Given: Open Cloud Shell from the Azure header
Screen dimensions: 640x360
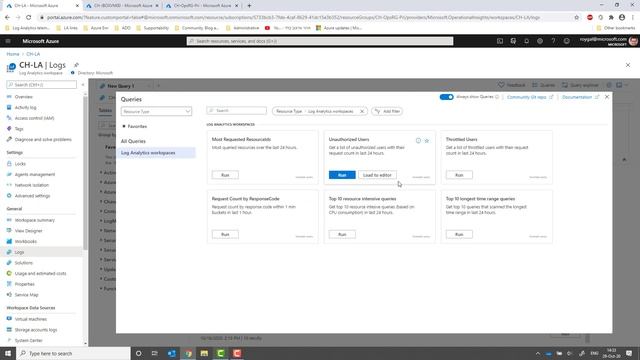Looking at the screenshot, I should [x=500, y=41].
